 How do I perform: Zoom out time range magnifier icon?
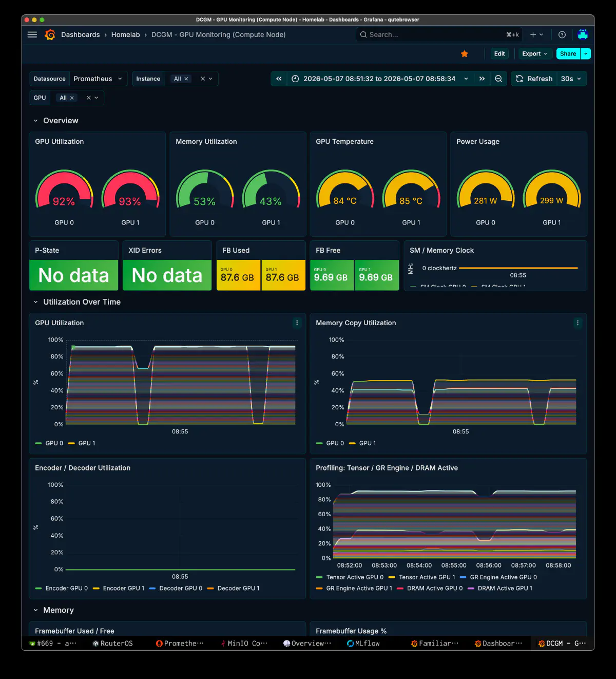tap(498, 79)
